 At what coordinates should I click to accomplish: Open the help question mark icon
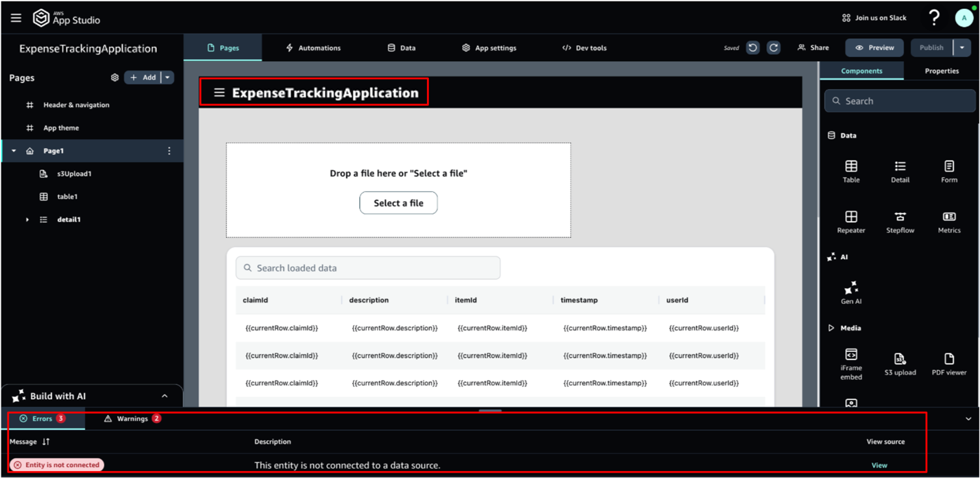point(934,18)
